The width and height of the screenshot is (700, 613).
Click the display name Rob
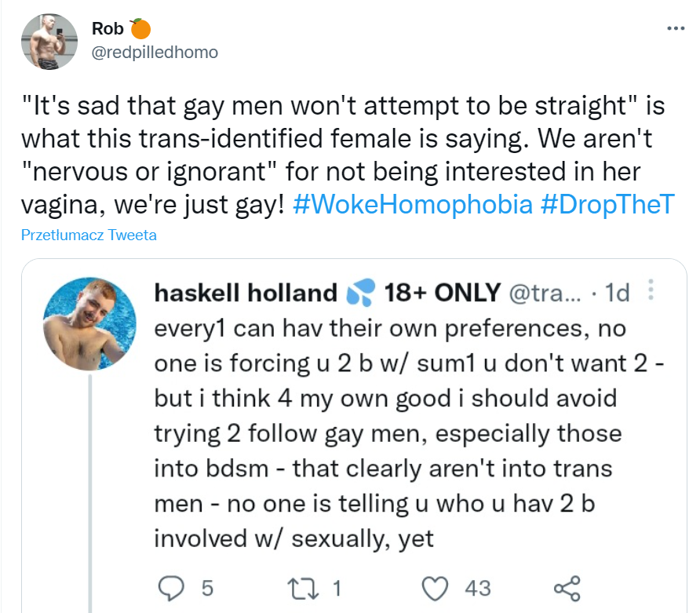[x=108, y=28]
